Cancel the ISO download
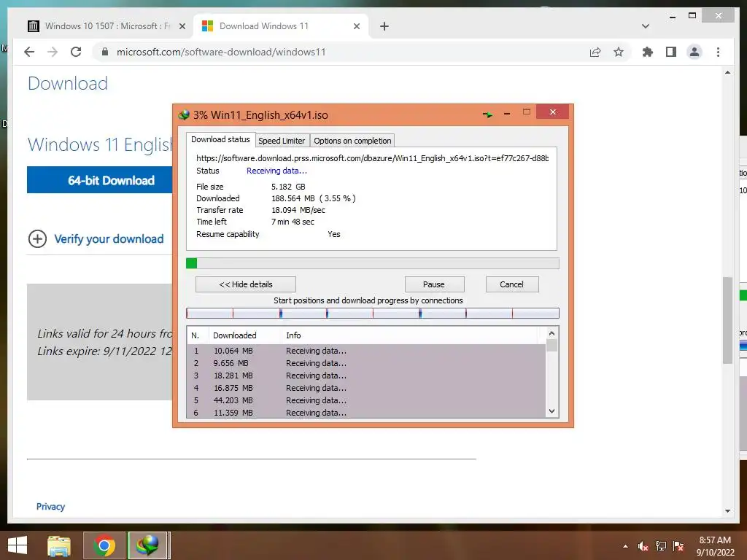The image size is (747, 560). click(x=511, y=284)
